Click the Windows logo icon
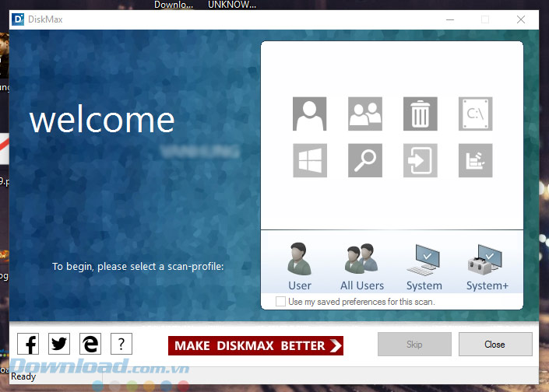549x392 pixels. click(x=309, y=160)
